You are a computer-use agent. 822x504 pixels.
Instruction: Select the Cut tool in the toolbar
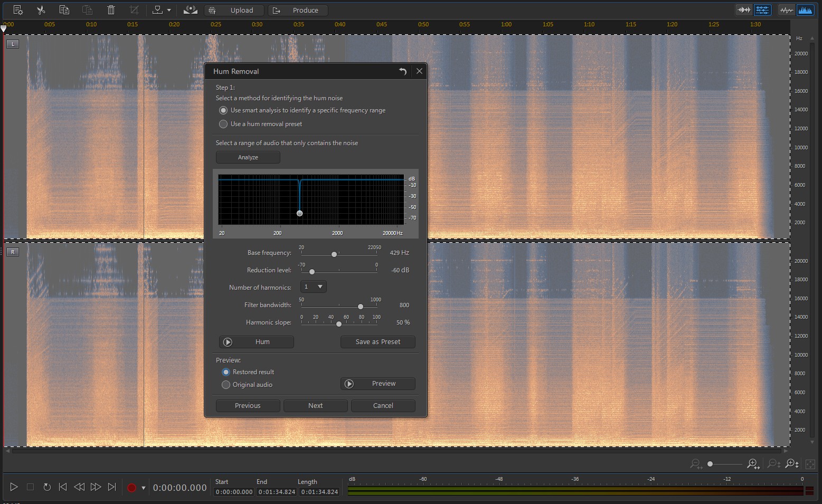click(x=41, y=10)
